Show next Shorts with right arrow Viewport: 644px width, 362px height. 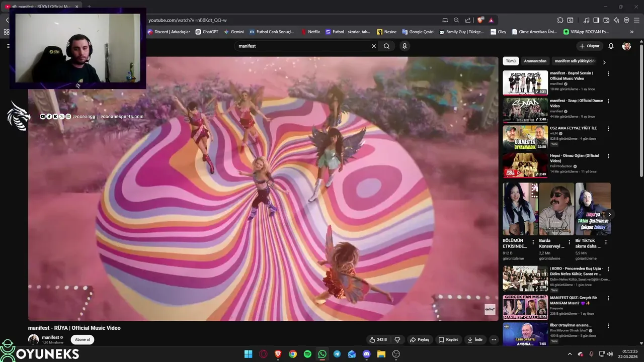coord(609,214)
